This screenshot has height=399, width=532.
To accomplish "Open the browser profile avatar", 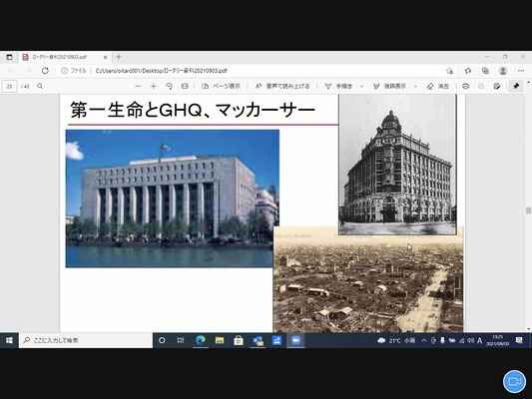I will click(x=503, y=71).
